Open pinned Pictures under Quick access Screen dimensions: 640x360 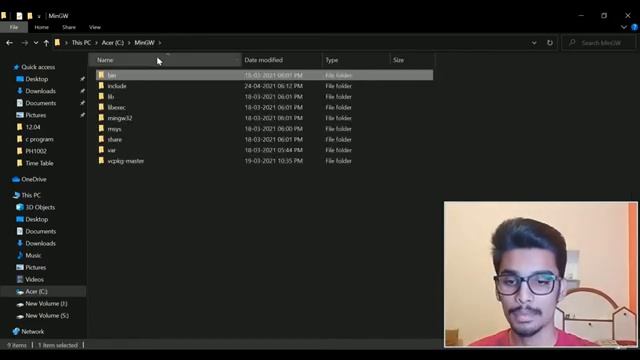click(x=36, y=115)
